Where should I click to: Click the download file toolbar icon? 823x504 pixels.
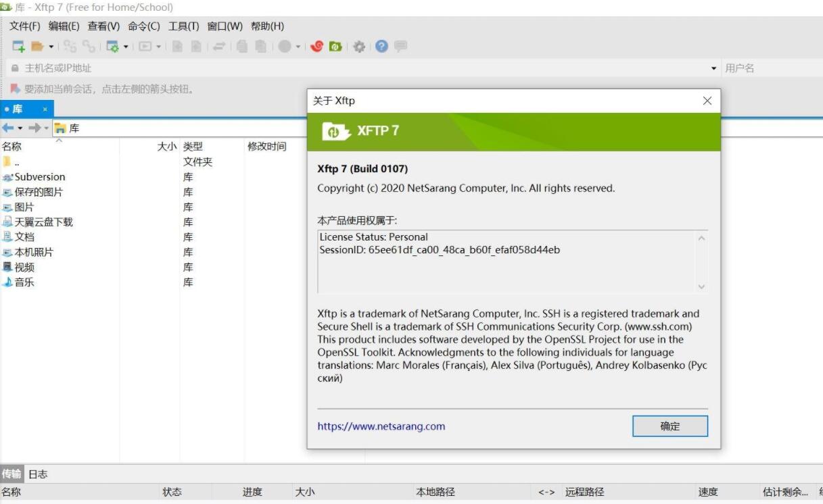177,47
